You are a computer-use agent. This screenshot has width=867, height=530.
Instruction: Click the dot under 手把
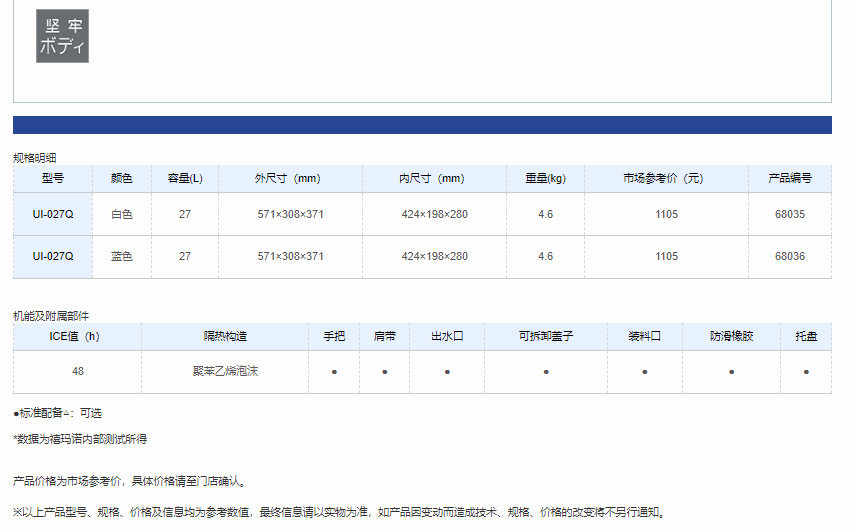click(x=334, y=372)
